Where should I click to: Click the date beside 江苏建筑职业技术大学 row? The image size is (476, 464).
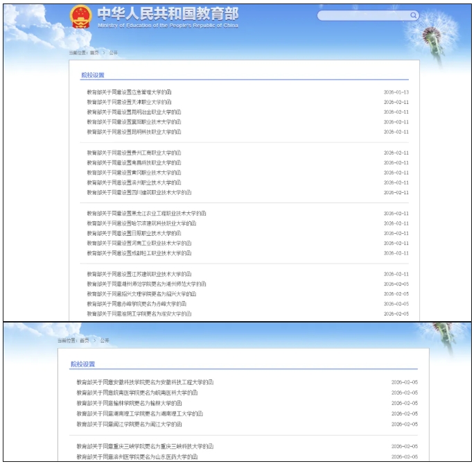tap(396, 274)
